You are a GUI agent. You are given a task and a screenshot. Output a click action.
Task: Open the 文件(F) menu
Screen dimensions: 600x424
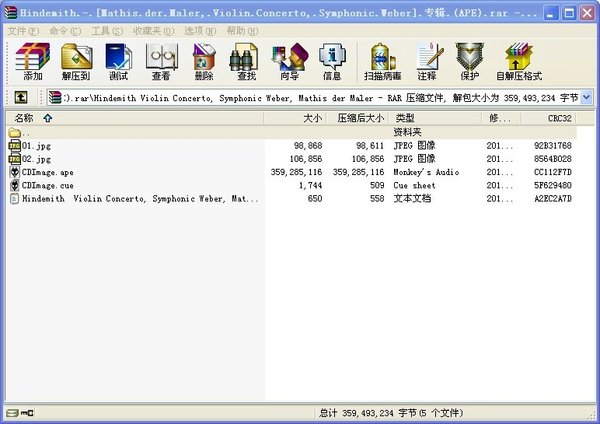tap(23, 31)
